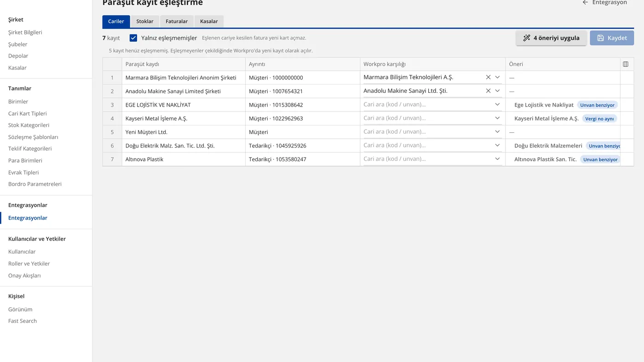The image size is (644, 362).
Task: Open cari dropdown for Doğu Elektrik row
Action: click(497, 145)
